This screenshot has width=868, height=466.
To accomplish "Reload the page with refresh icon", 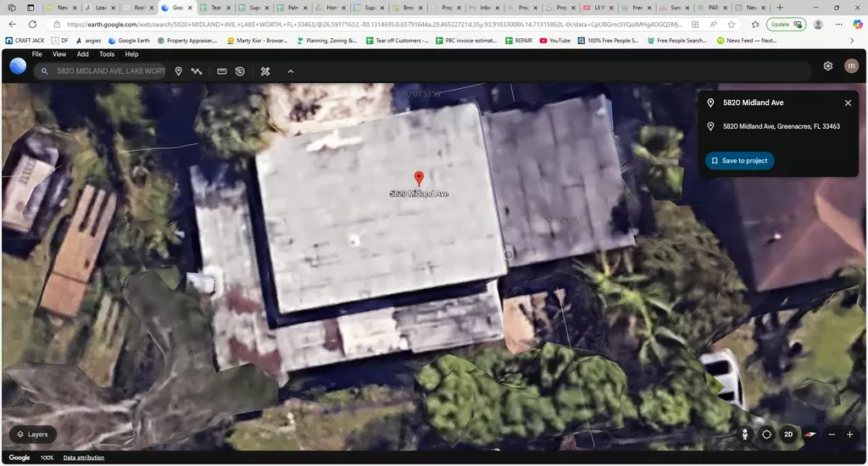I will [x=33, y=25].
